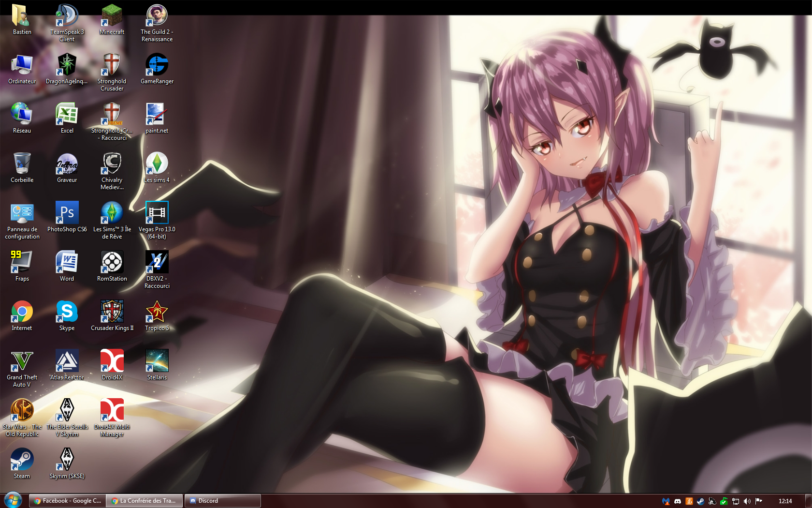Open Panneau de configuration
The height and width of the screenshot is (508, 812).
[x=22, y=220]
